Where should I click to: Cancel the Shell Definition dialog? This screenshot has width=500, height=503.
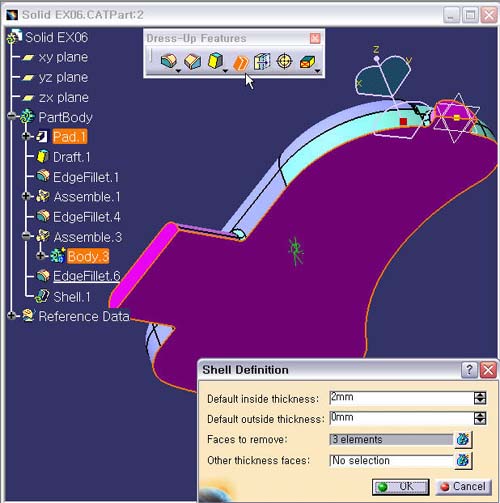463,487
